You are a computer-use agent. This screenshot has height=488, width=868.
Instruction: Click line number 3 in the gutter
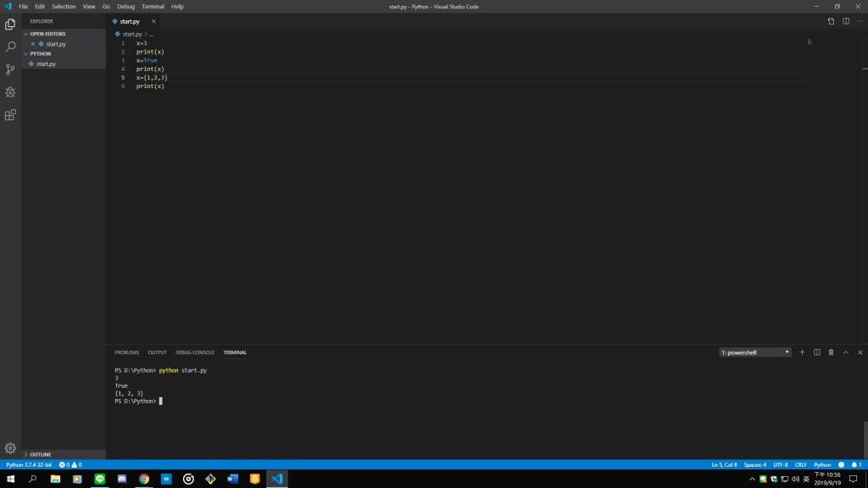tap(123, 61)
